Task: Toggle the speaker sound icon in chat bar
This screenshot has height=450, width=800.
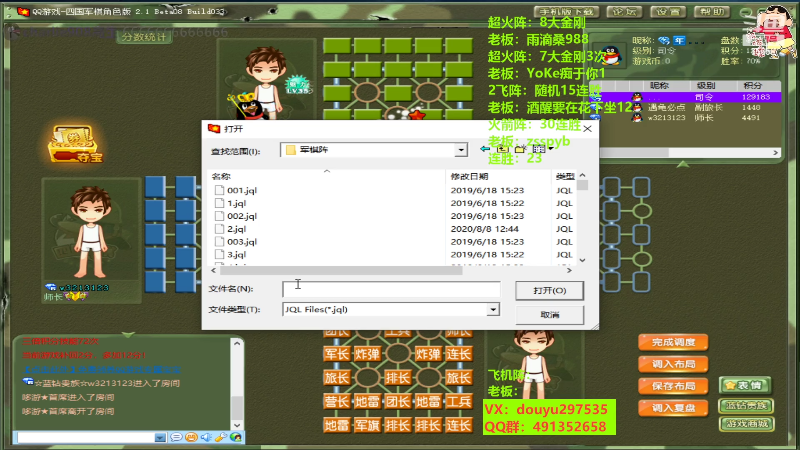Action: [x=206, y=437]
